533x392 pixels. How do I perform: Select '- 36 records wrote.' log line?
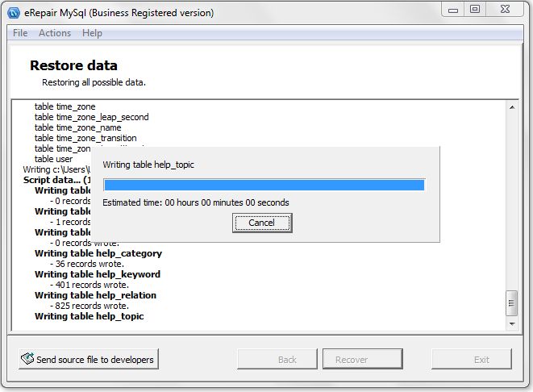pos(87,264)
